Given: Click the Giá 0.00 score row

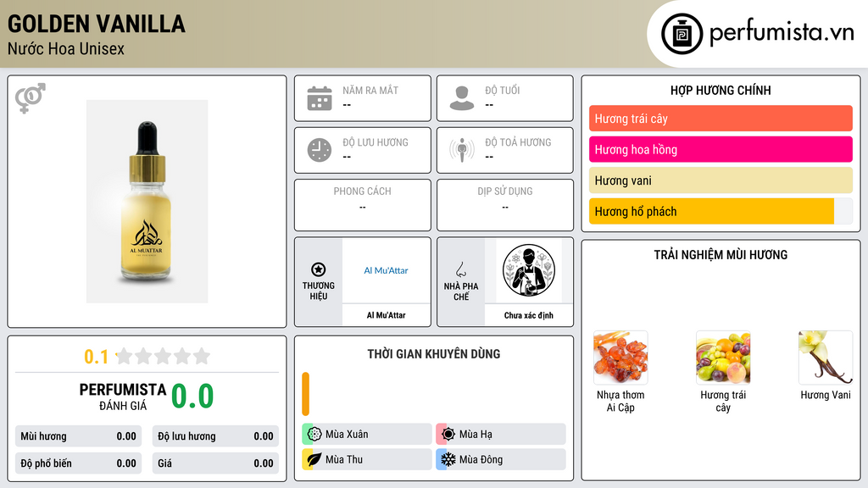Looking at the screenshot, I should [215, 463].
